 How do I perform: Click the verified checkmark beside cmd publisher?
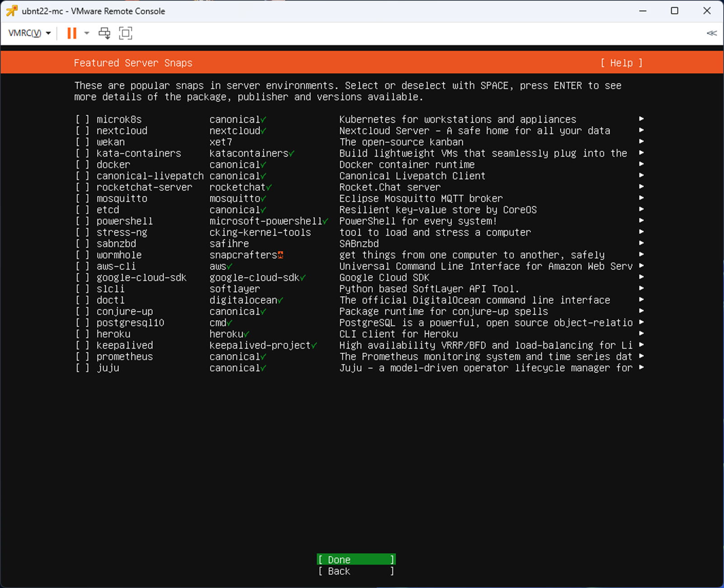pyautogui.click(x=230, y=323)
